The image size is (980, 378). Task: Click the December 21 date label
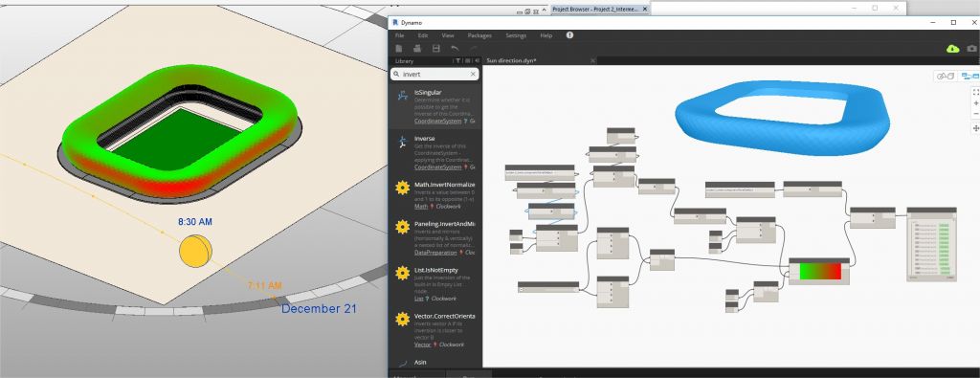(x=319, y=309)
